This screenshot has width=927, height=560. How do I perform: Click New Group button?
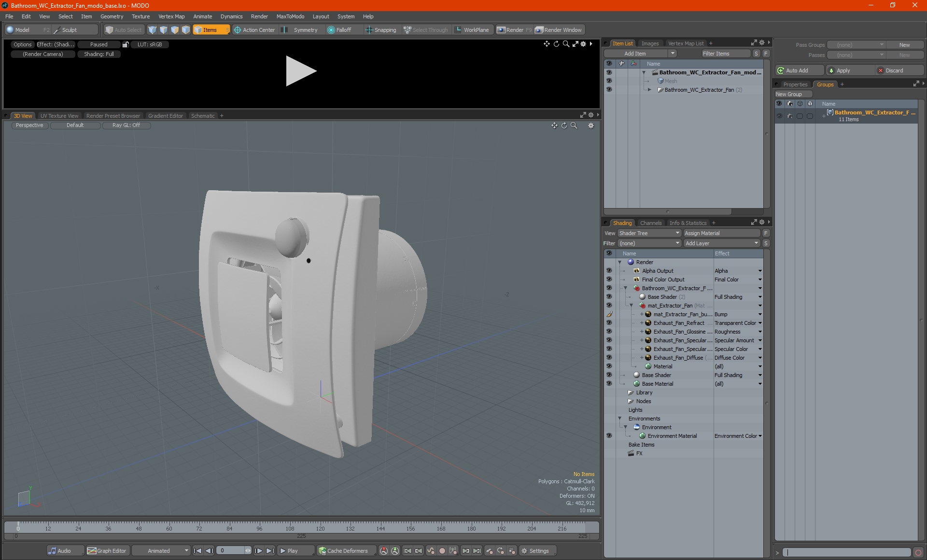(x=793, y=94)
